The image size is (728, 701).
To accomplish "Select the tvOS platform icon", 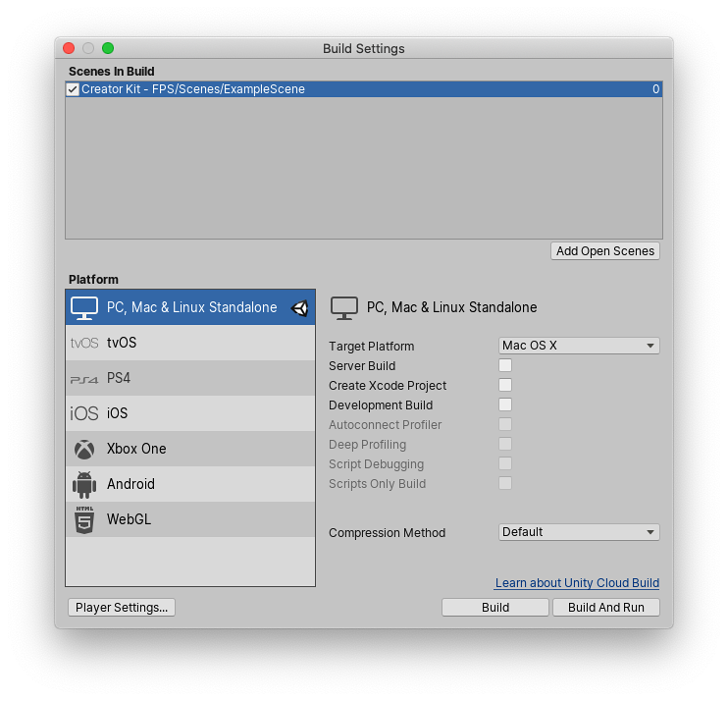I will click(x=83, y=344).
